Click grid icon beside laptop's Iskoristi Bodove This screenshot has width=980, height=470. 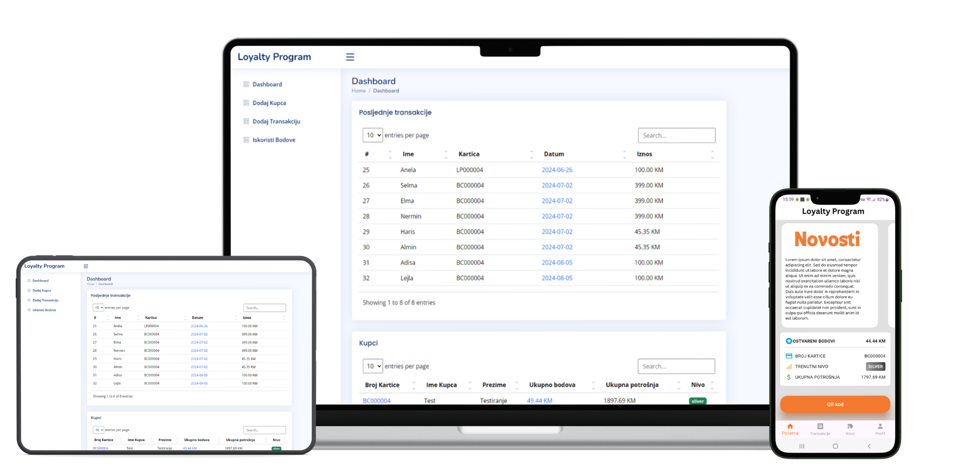coord(246,139)
